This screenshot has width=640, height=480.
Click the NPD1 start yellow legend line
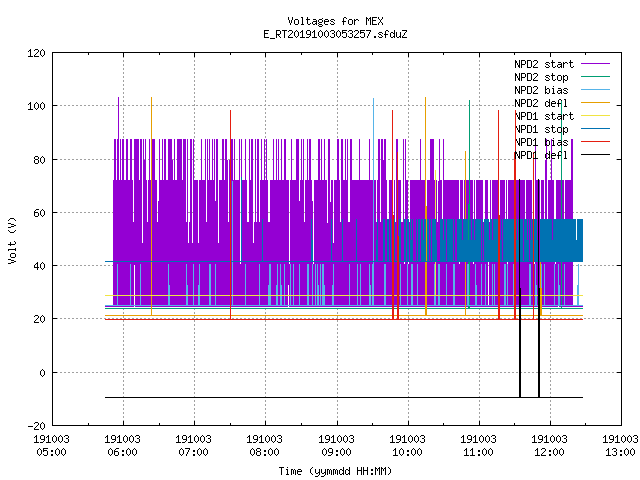click(x=595, y=116)
